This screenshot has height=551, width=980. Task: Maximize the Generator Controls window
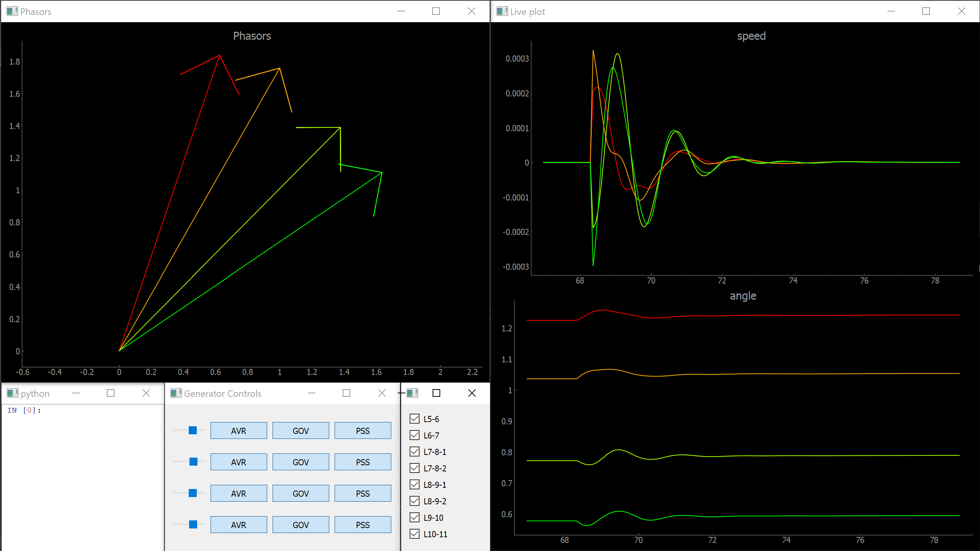(346, 393)
